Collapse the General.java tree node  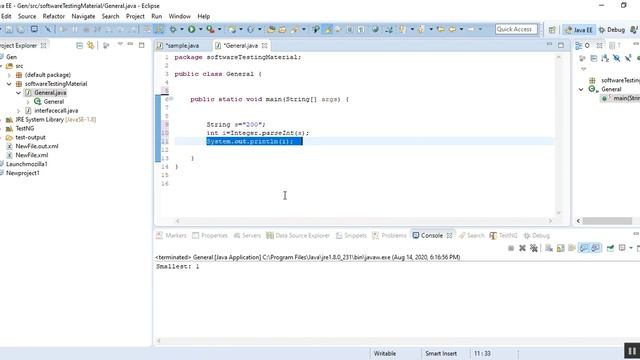[18, 93]
